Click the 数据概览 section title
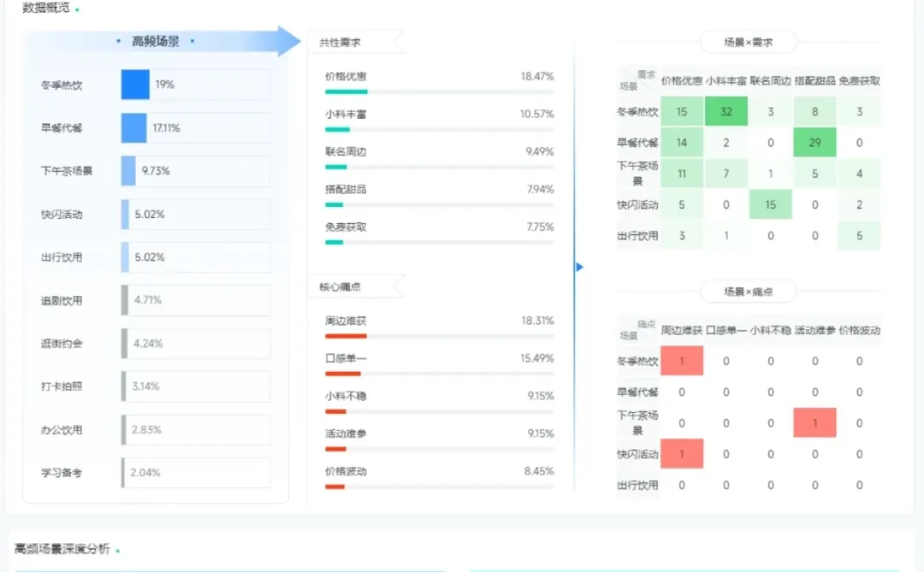 pyautogui.click(x=46, y=8)
